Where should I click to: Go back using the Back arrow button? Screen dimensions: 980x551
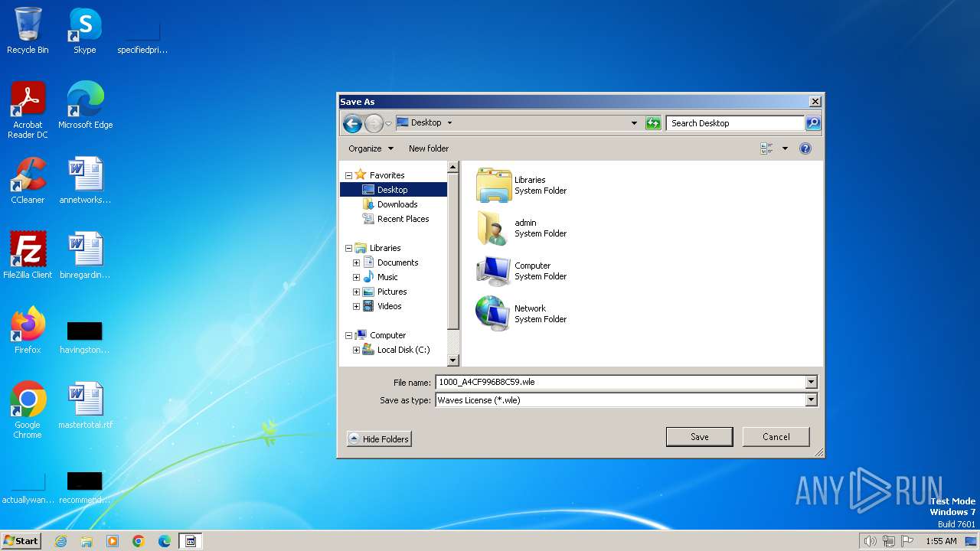(352, 122)
